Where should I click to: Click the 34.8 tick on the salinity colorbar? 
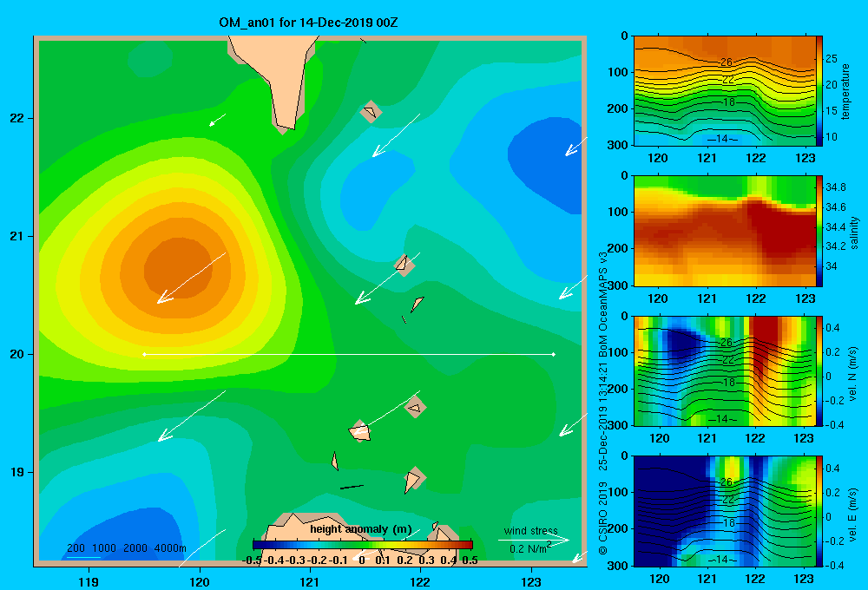[835, 187]
